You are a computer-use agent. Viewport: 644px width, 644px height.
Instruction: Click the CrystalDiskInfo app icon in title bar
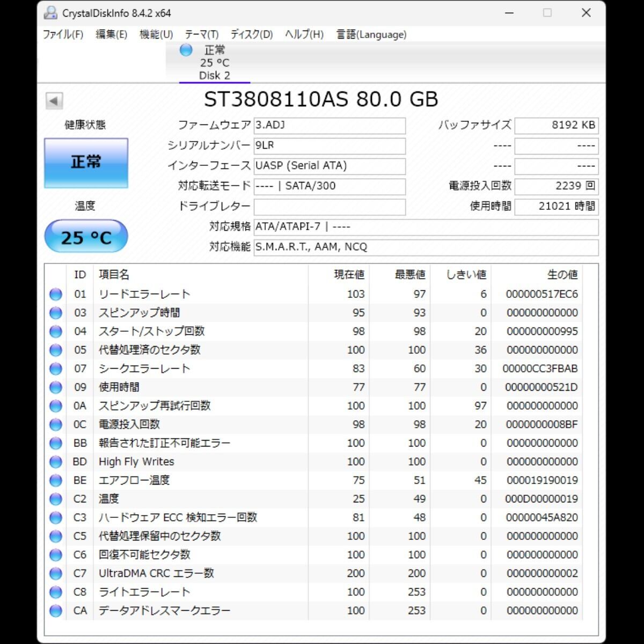50,13
